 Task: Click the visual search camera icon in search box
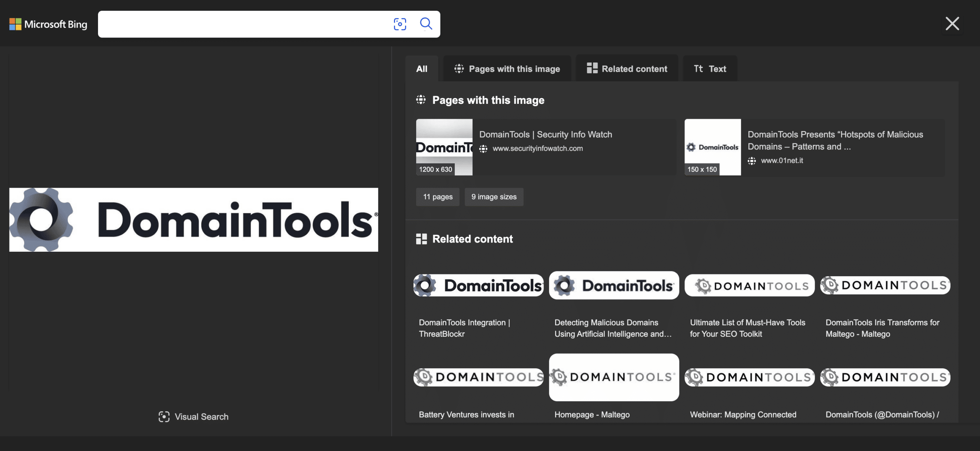[400, 24]
